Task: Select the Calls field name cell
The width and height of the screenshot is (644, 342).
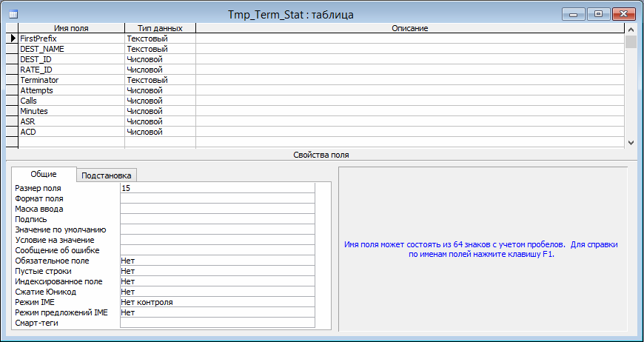Action: click(x=72, y=101)
